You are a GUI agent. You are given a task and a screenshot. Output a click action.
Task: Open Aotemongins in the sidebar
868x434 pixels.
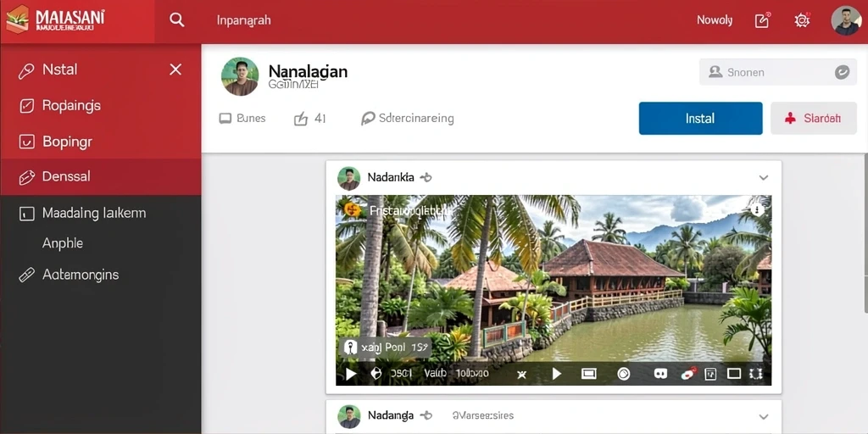coord(81,275)
